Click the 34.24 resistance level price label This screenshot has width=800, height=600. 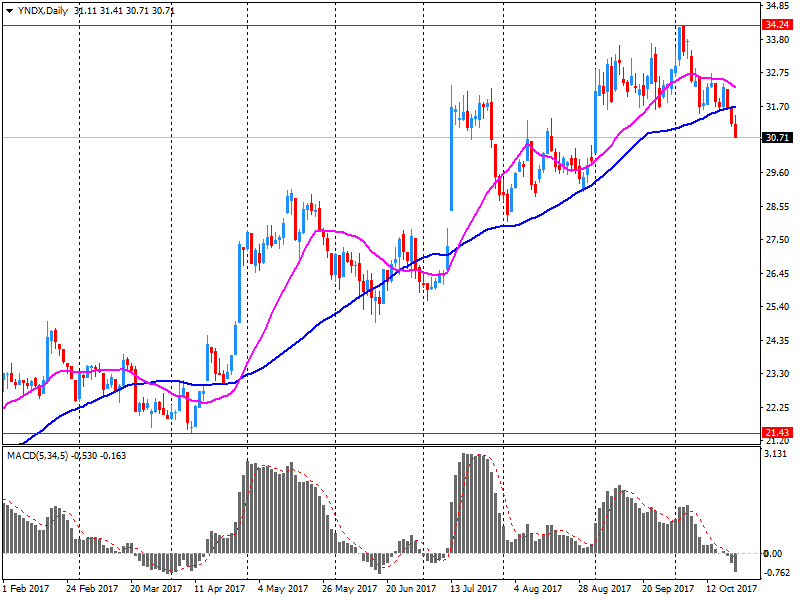click(x=778, y=25)
